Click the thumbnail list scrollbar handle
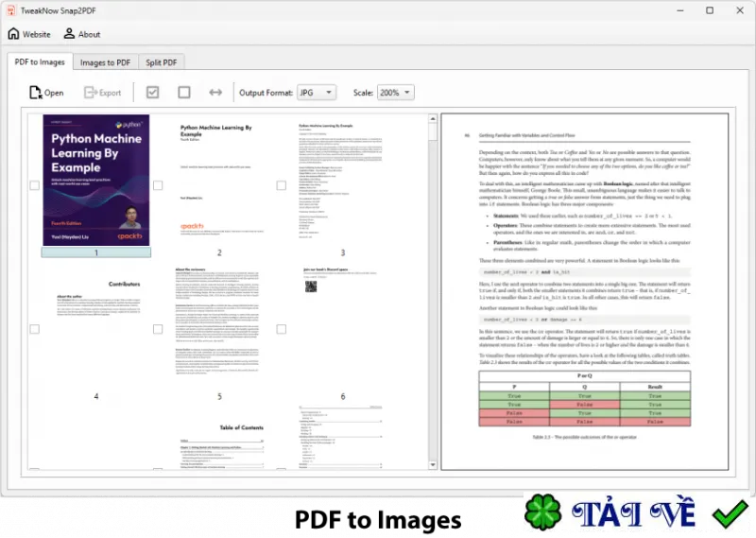 (x=433, y=132)
